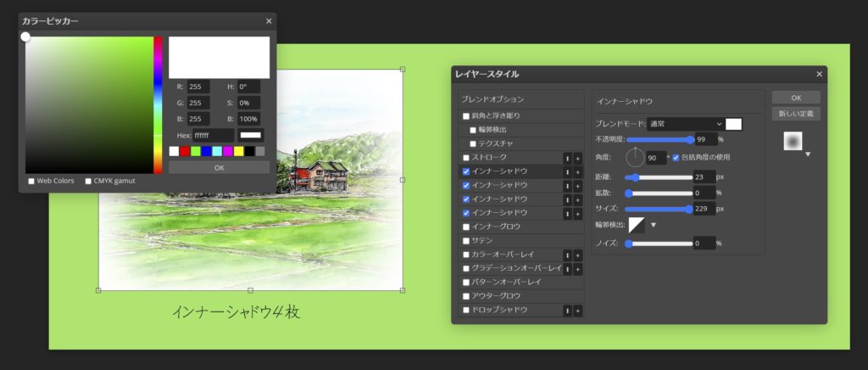
Task: Expand the contour picker arrow beside 輪郭検出
Action: pyautogui.click(x=653, y=225)
